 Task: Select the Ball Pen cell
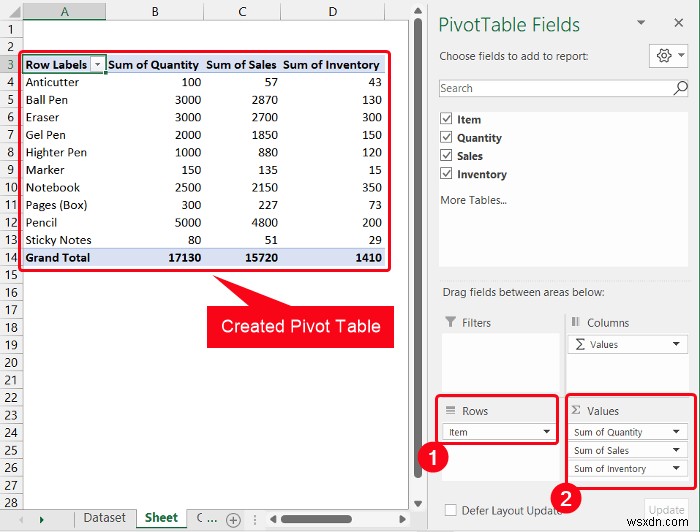(x=64, y=100)
